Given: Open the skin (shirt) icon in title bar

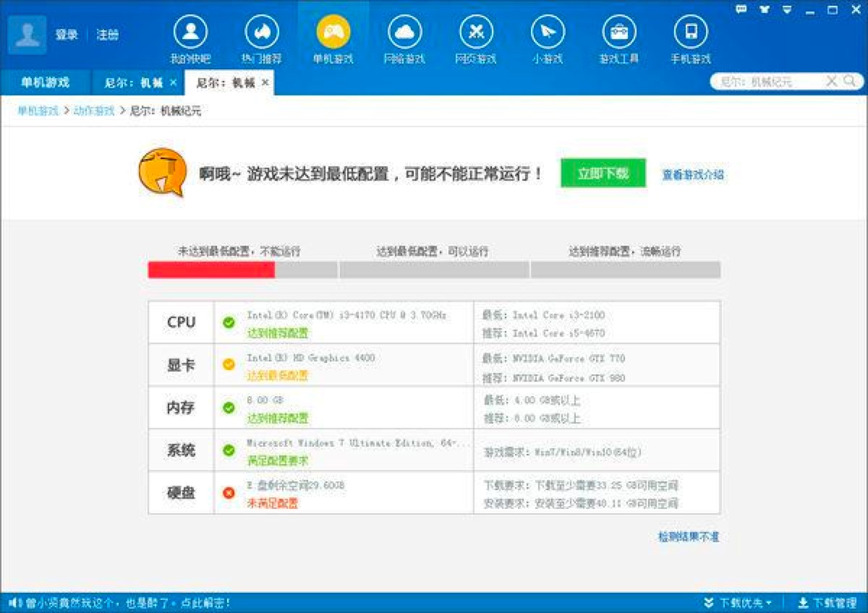Looking at the screenshot, I should coord(765,9).
